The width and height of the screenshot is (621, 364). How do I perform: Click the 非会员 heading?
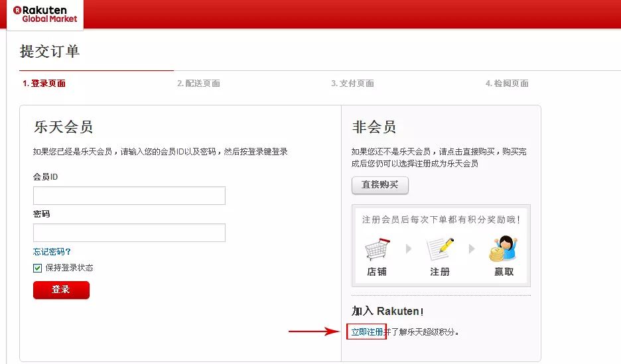pyautogui.click(x=374, y=127)
